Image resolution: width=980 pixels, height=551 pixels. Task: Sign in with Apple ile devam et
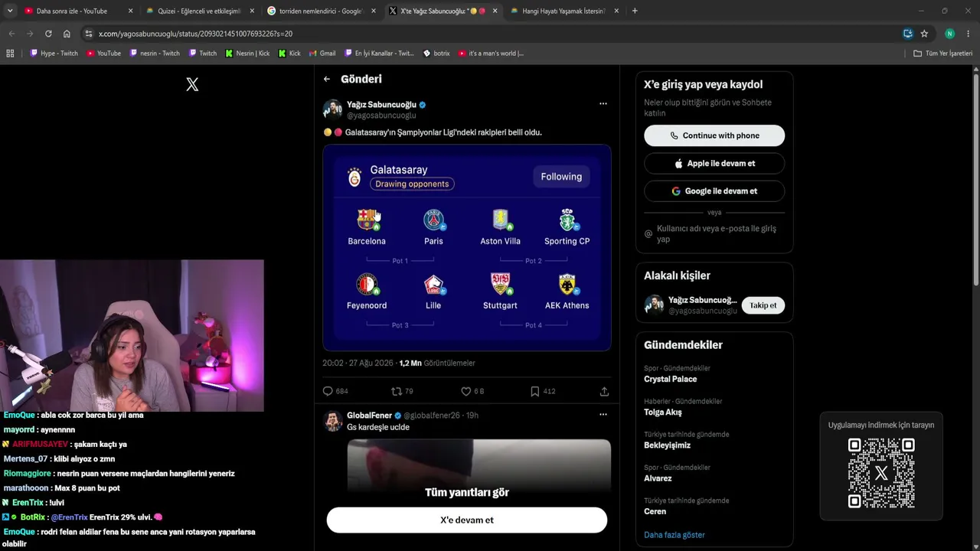click(x=714, y=163)
